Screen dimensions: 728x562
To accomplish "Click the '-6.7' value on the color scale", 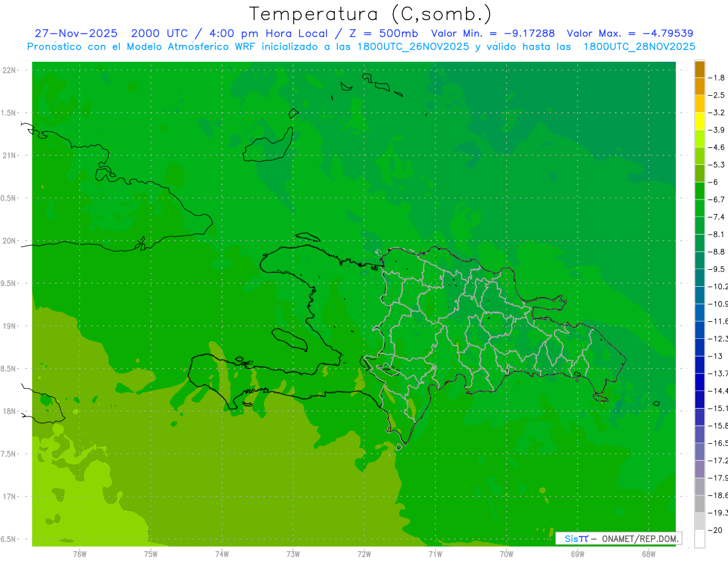I will [x=717, y=199].
